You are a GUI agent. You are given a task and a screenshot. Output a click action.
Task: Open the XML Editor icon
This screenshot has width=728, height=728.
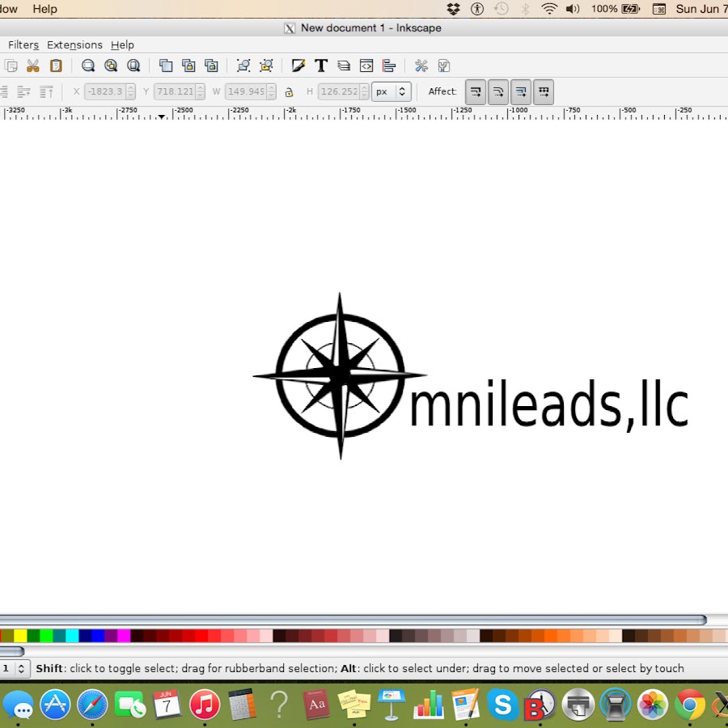point(366,66)
